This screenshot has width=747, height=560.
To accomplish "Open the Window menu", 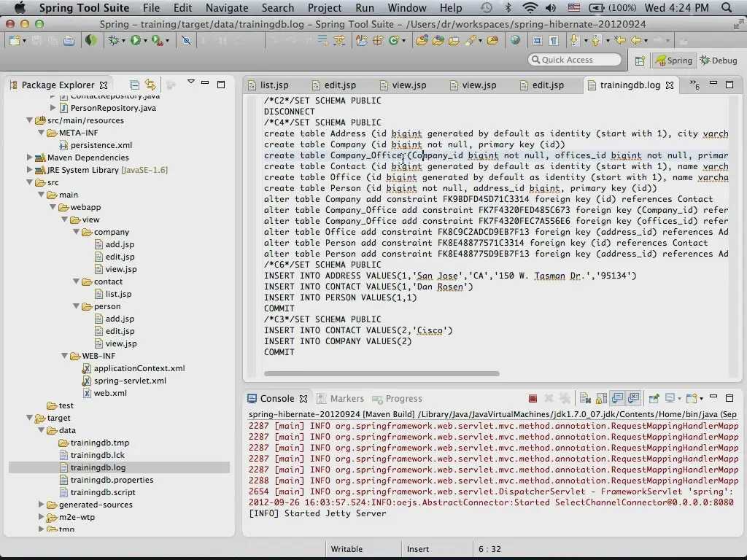I will tap(407, 7).
